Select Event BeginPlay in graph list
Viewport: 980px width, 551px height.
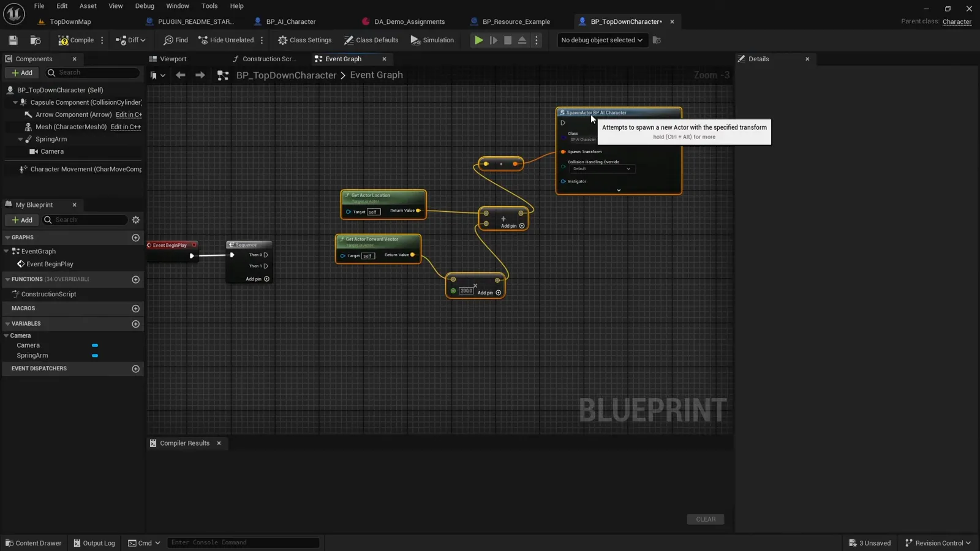[x=50, y=264]
